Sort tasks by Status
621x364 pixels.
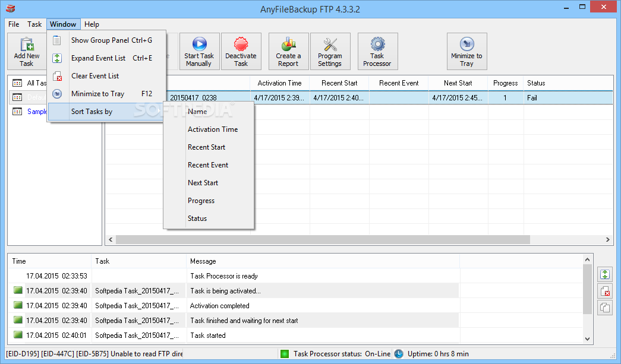pos(209,219)
